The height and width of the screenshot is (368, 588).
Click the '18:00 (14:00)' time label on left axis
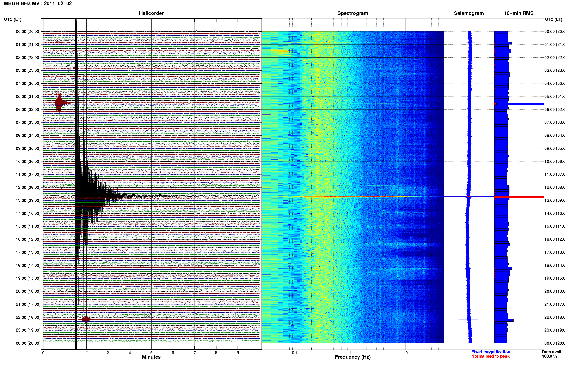coord(28,265)
